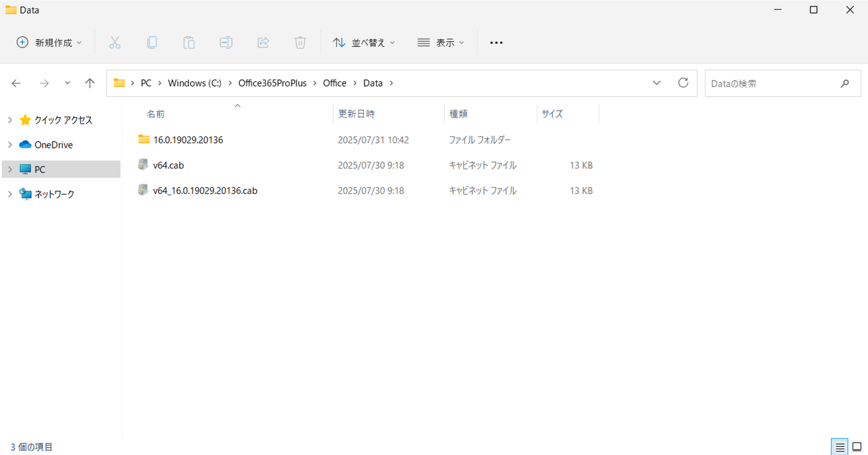Open address bar history dropdown
This screenshot has width=868, height=455.
coord(657,83)
